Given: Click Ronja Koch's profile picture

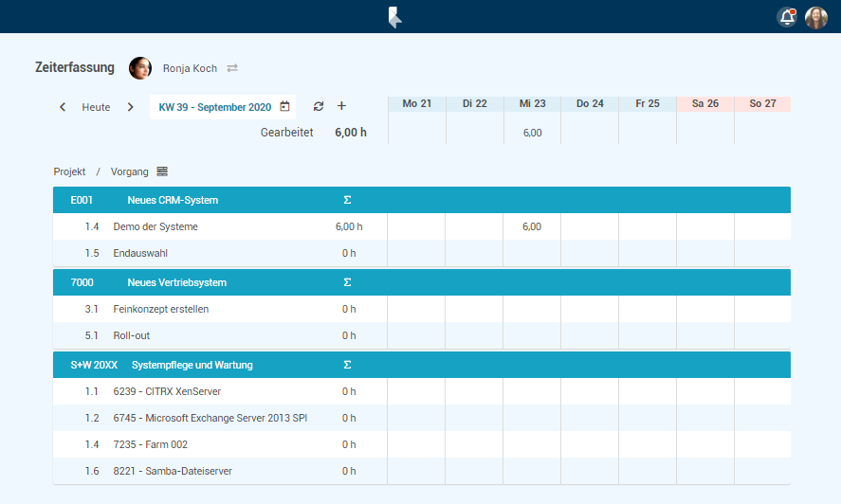Looking at the screenshot, I should tap(140, 68).
